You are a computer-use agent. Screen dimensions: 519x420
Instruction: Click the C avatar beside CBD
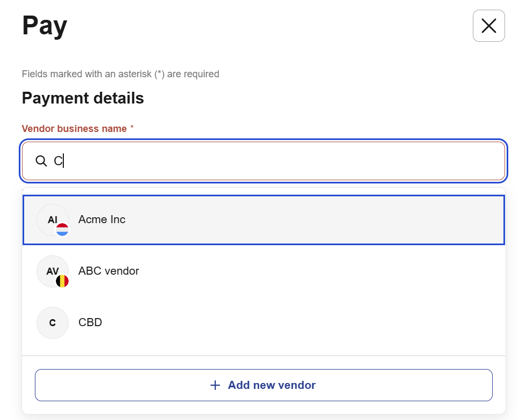(53, 322)
